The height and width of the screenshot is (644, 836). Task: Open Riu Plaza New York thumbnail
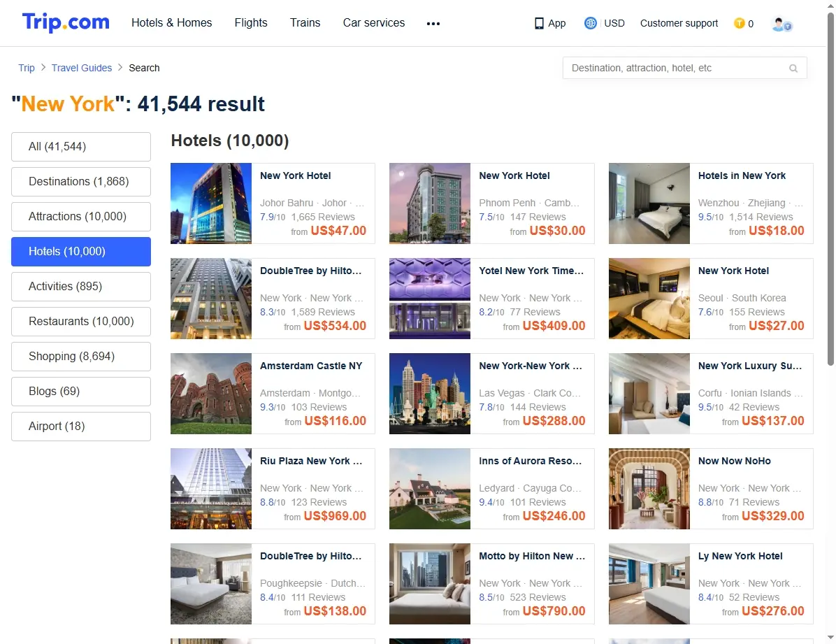(x=211, y=489)
